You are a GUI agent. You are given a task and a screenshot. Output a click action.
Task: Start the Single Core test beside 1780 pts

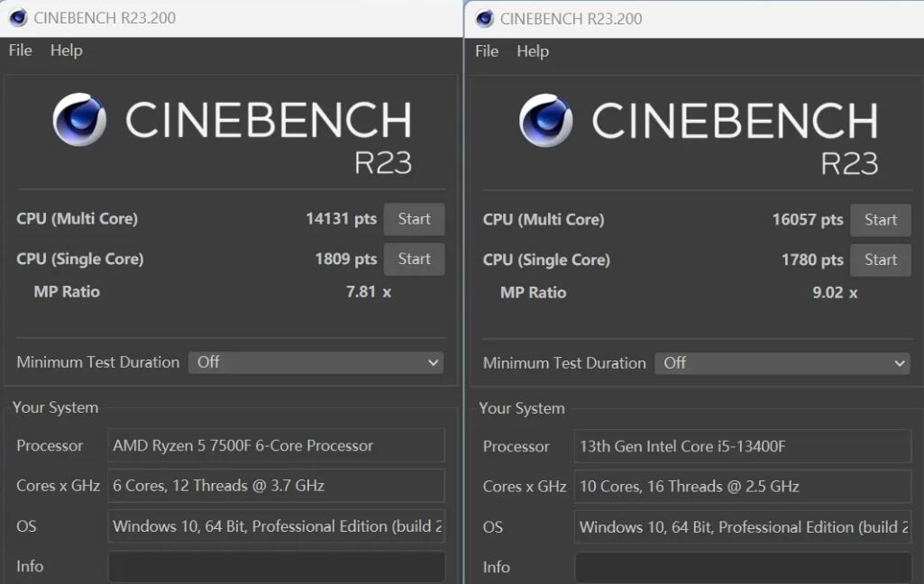(881, 260)
